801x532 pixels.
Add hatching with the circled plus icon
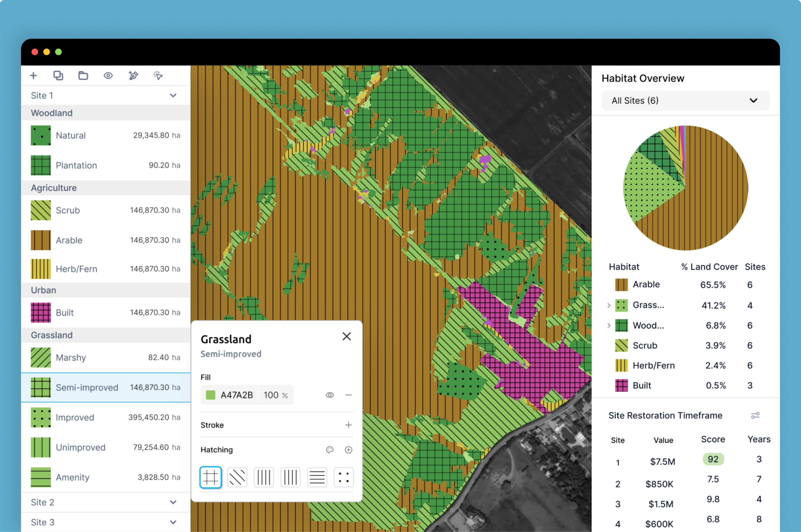pyautogui.click(x=349, y=450)
